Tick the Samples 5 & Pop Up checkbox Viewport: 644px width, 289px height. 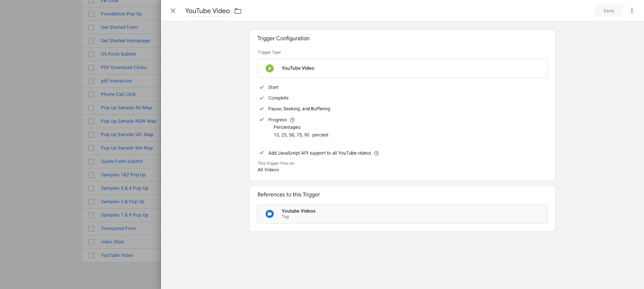point(91,202)
